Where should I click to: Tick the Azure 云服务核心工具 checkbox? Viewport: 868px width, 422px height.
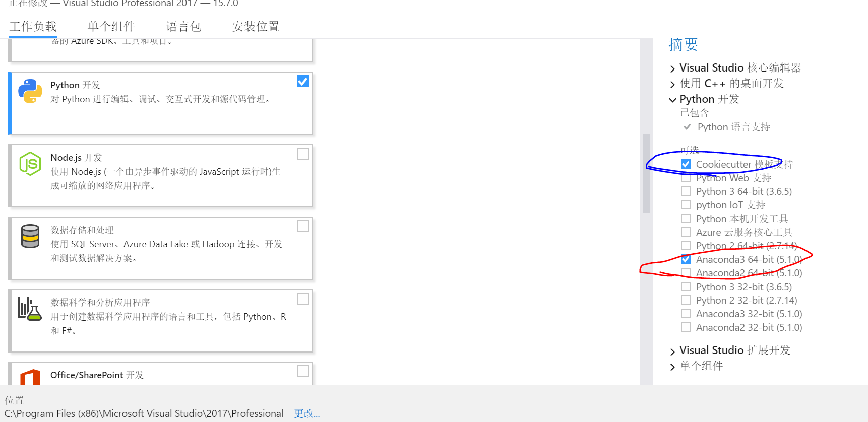(x=686, y=232)
